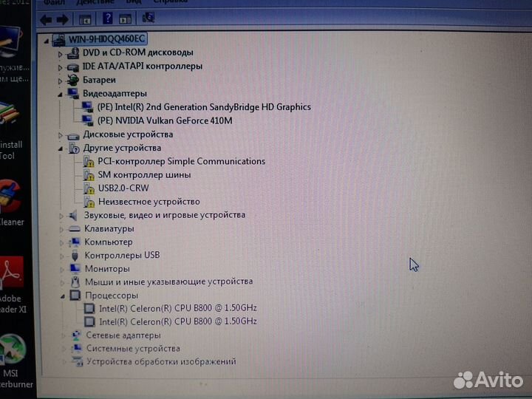Click the Батареи battery icon
Viewport: 532px width, 399px height.
72,80
